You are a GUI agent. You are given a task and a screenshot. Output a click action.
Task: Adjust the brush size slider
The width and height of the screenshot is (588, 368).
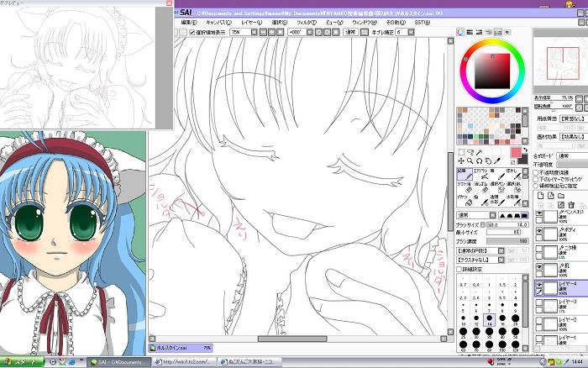(507, 224)
